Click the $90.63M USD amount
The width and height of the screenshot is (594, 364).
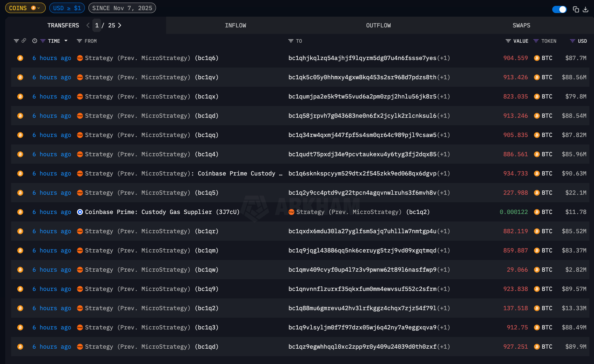click(574, 174)
